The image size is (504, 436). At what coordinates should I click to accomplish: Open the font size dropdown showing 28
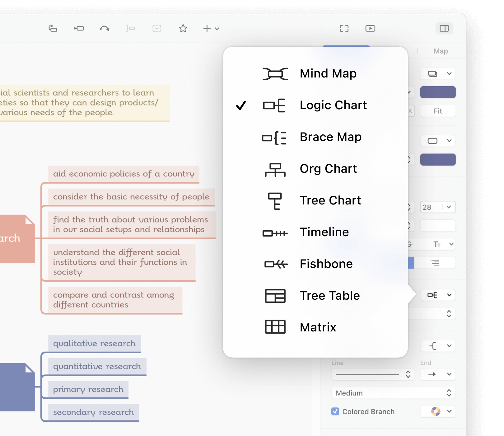tap(438, 207)
